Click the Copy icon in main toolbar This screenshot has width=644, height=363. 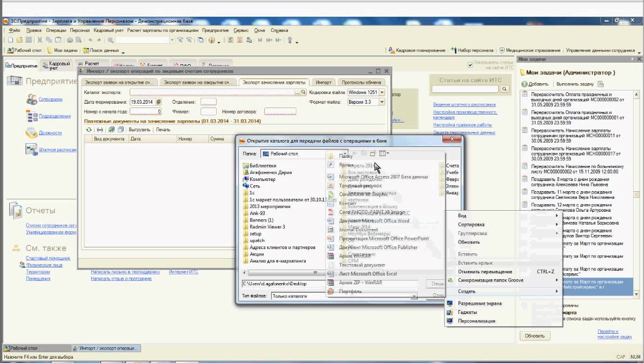[x=49, y=40]
